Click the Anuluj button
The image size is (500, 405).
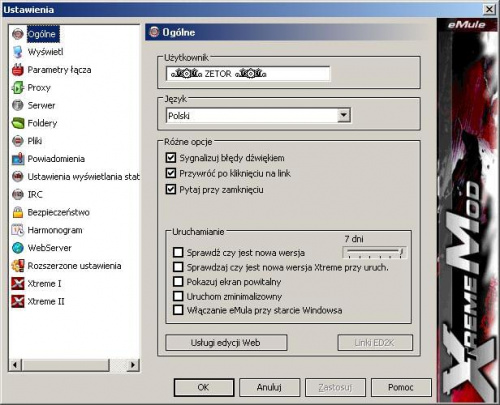[269, 387]
